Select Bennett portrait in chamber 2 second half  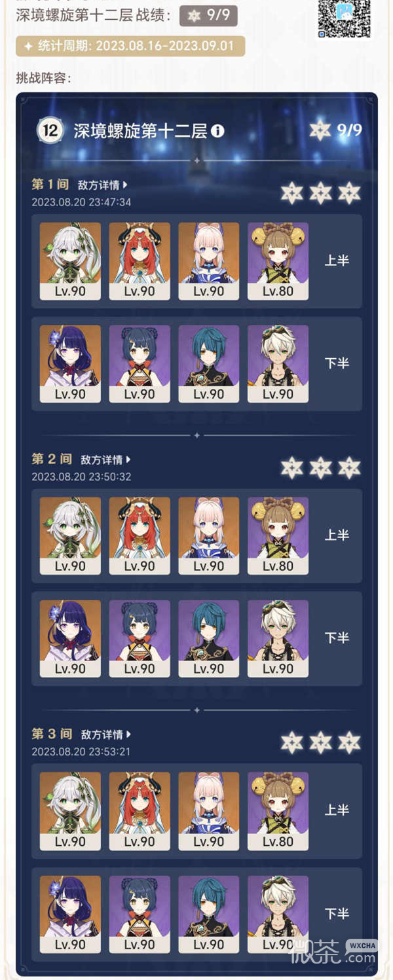coord(278,639)
